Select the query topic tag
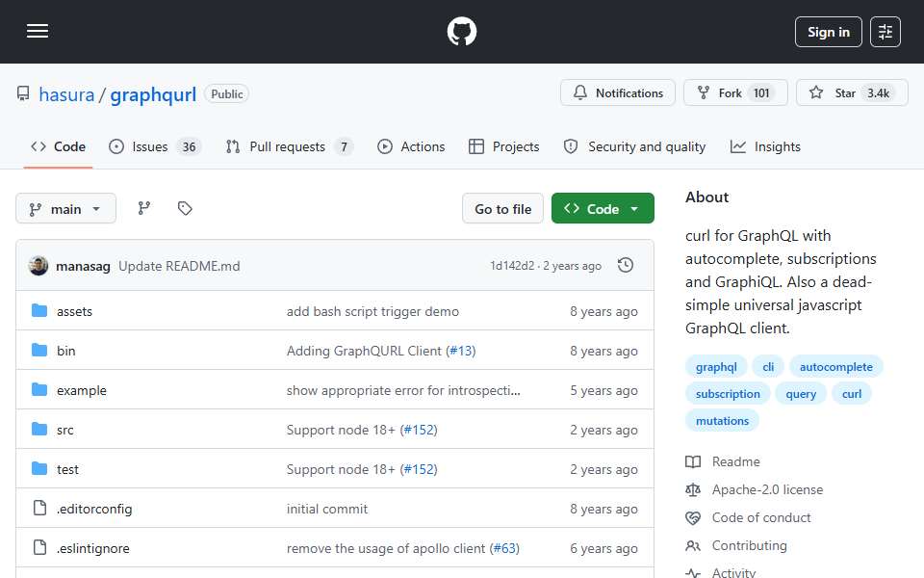924x578 pixels. tap(801, 394)
